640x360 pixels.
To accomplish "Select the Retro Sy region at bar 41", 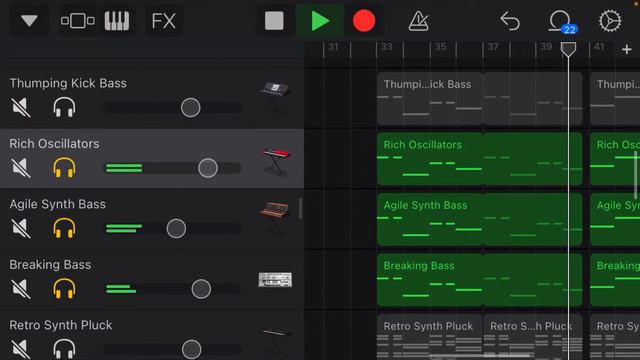I will tap(615, 337).
